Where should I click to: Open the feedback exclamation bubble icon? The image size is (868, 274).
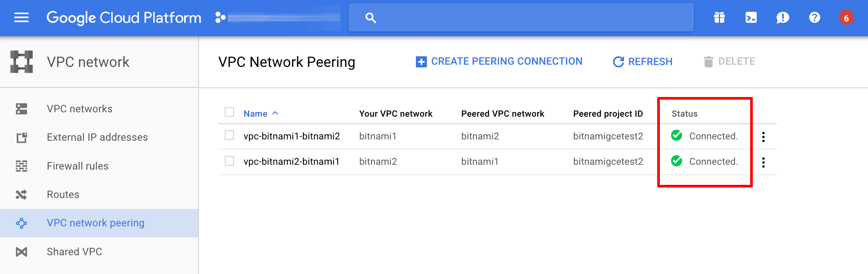(782, 18)
